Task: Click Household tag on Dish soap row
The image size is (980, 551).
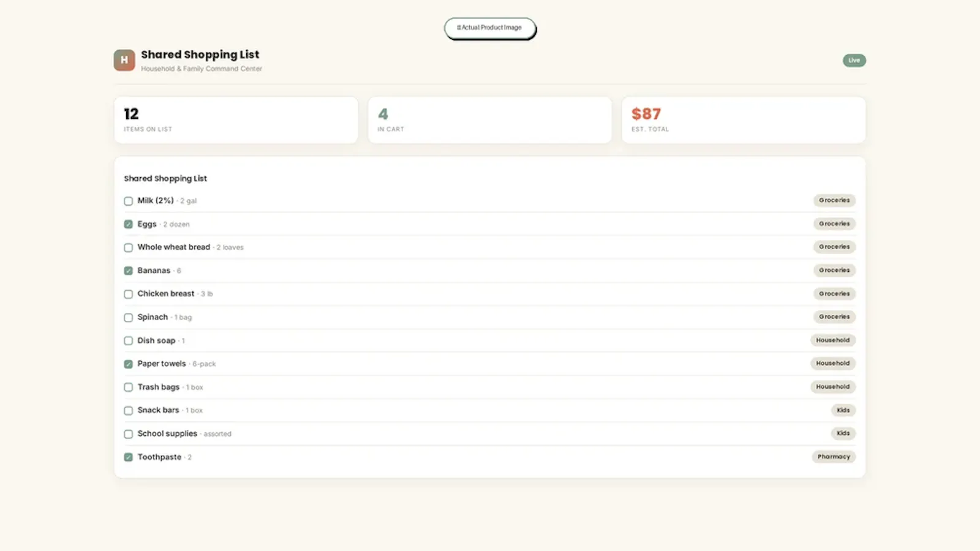Action: (832, 340)
